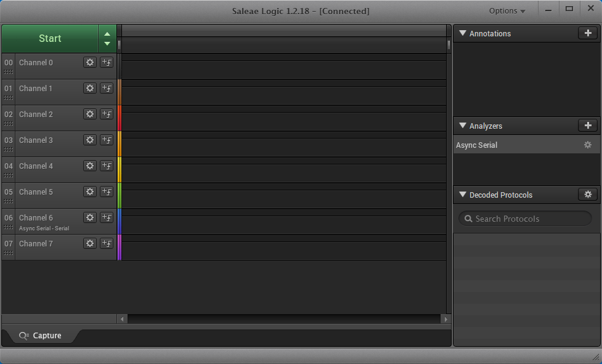
Task: Open capture settings arrows next to Start
Action: [x=107, y=38]
